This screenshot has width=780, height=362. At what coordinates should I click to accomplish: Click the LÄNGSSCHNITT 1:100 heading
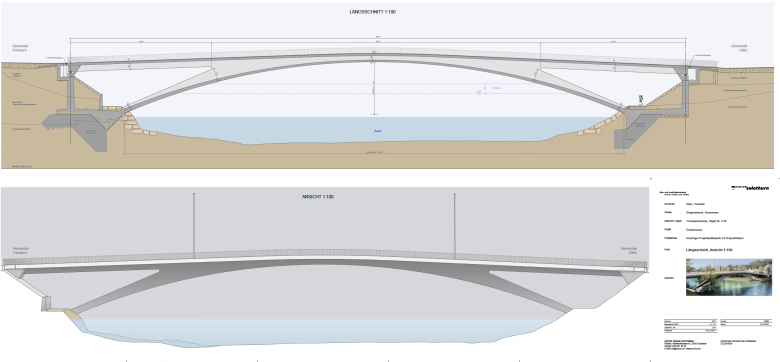(x=373, y=11)
